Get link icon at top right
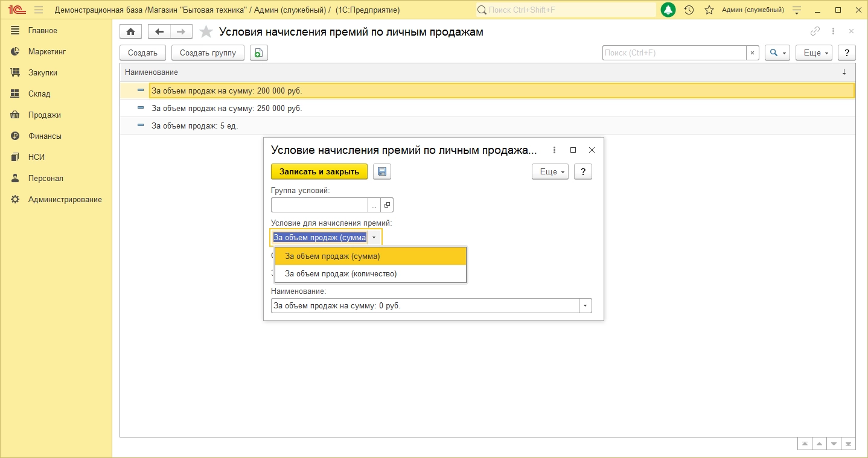 pos(815,31)
